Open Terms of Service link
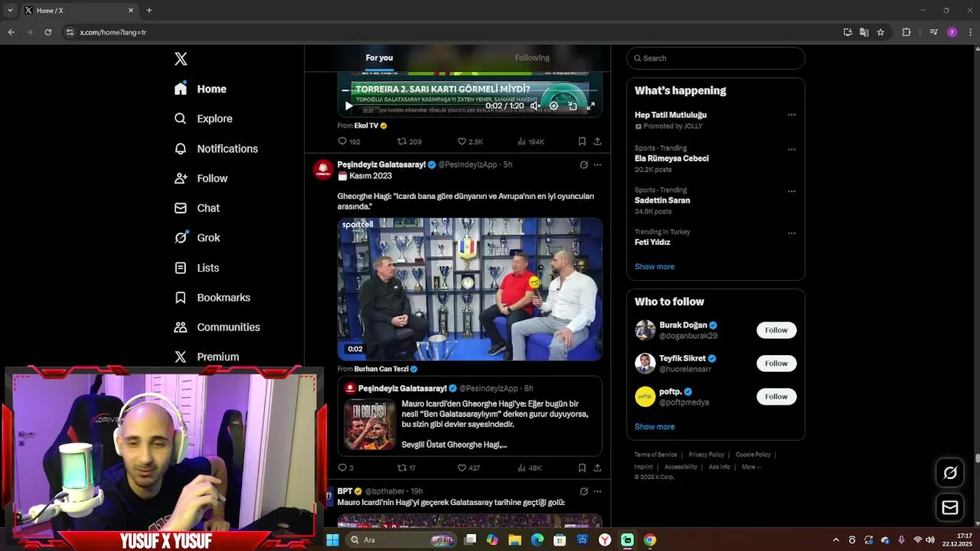The height and width of the screenshot is (551, 980). tap(655, 455)
